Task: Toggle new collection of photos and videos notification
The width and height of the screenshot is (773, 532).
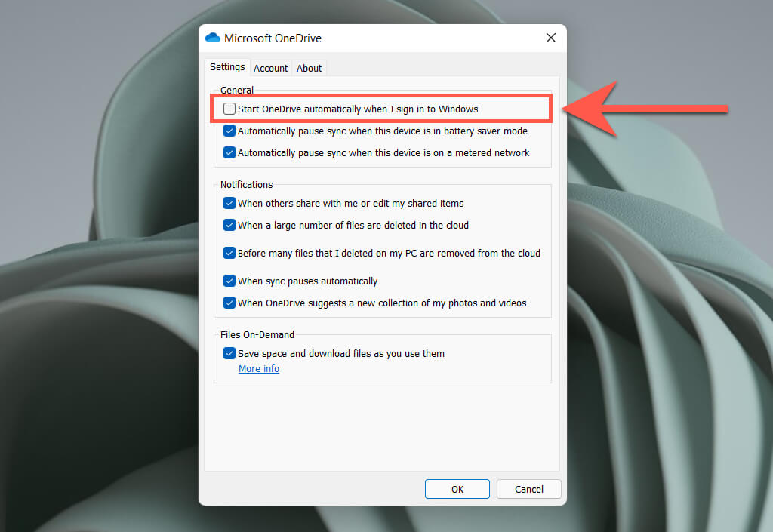Action: (229, 303)
